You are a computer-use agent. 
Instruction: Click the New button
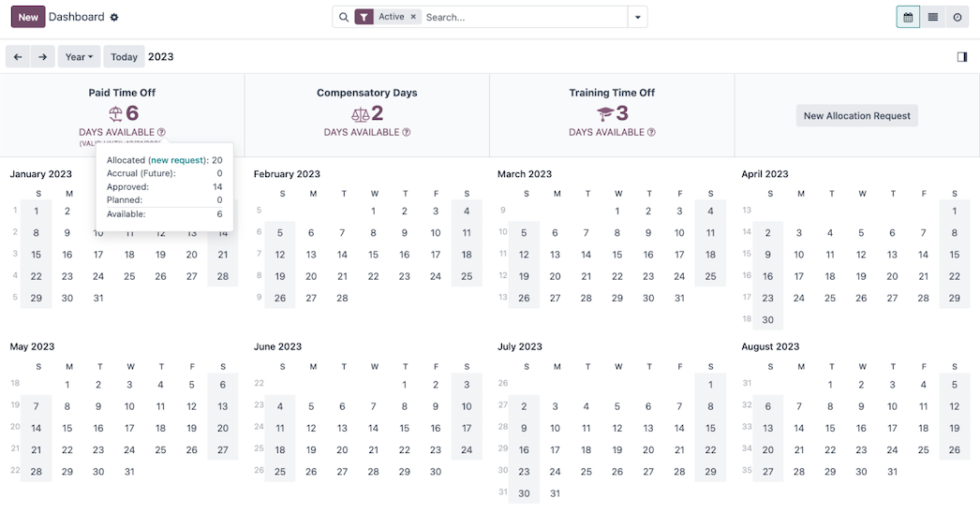coord(28,17)
